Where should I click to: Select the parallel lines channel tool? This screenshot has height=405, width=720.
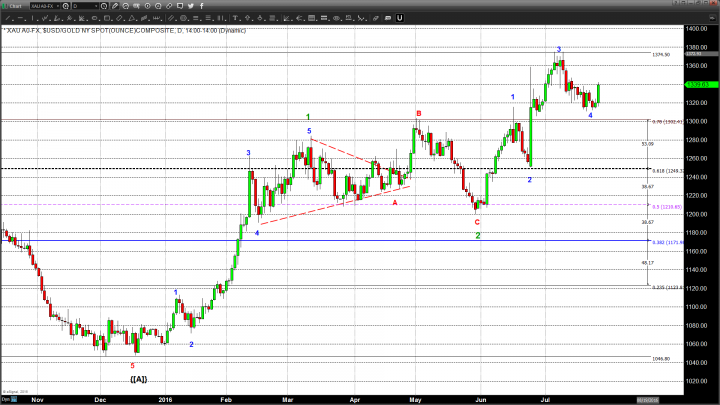coord(171,18)
